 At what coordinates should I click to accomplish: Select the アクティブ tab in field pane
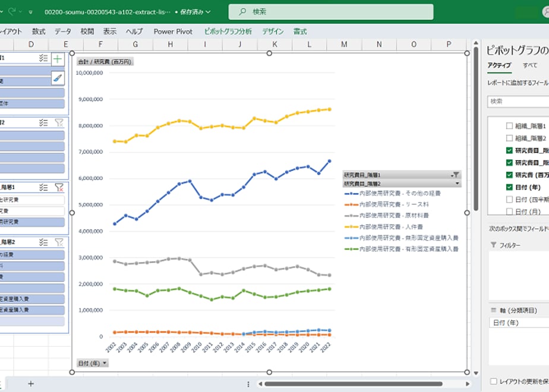pos(499,65)
